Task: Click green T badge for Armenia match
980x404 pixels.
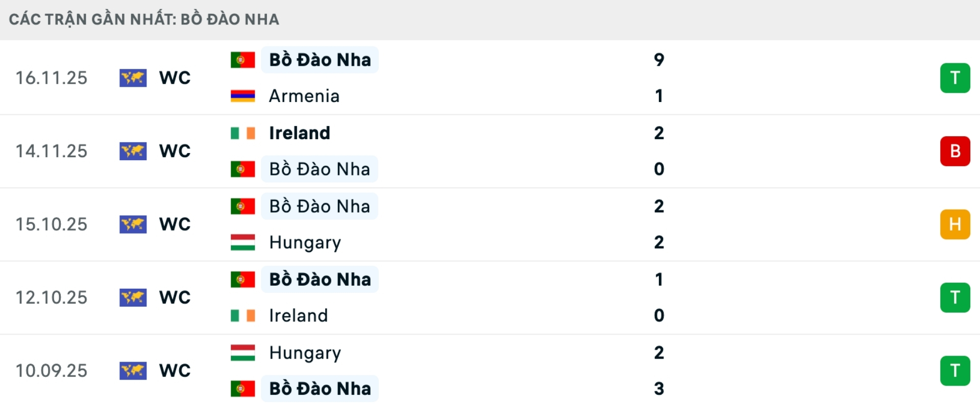Action: point(954,78)
